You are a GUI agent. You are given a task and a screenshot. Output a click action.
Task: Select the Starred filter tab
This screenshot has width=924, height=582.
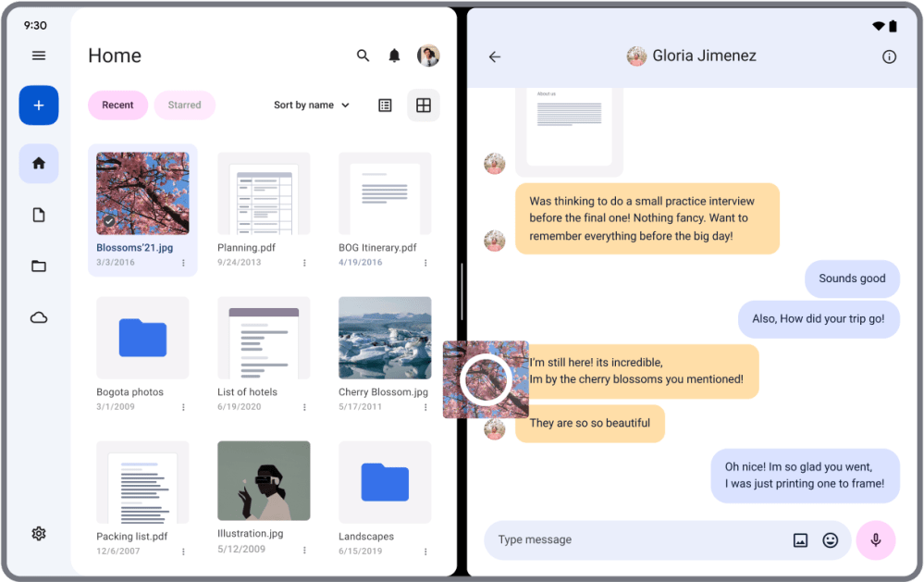point(184,105)
